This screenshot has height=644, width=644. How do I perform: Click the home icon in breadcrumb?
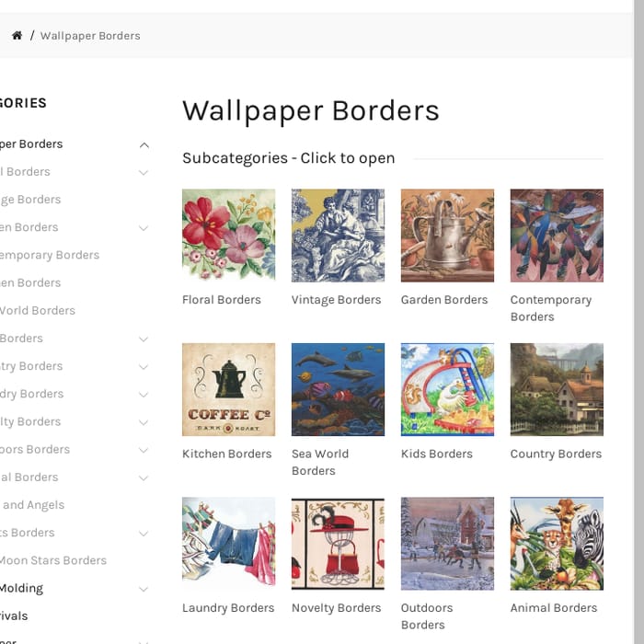(x=17, y=35)
